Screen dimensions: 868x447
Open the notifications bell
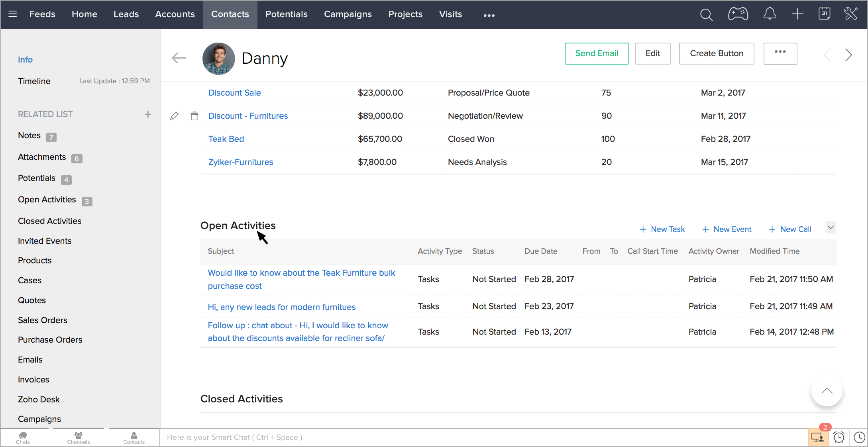(770, 14)
